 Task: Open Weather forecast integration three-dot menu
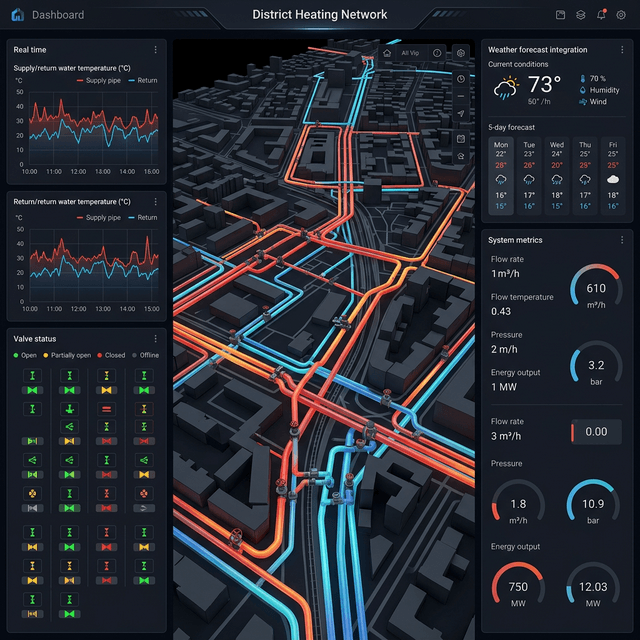(622, 50)
